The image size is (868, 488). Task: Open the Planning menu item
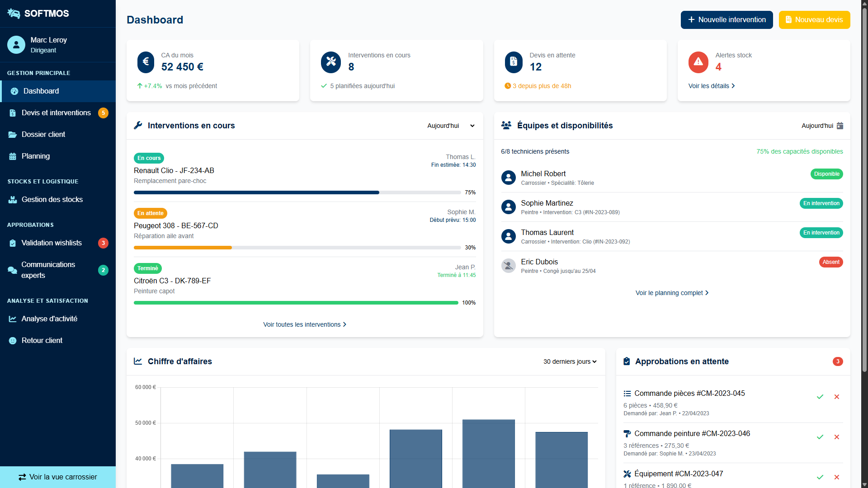pos(36,156)
